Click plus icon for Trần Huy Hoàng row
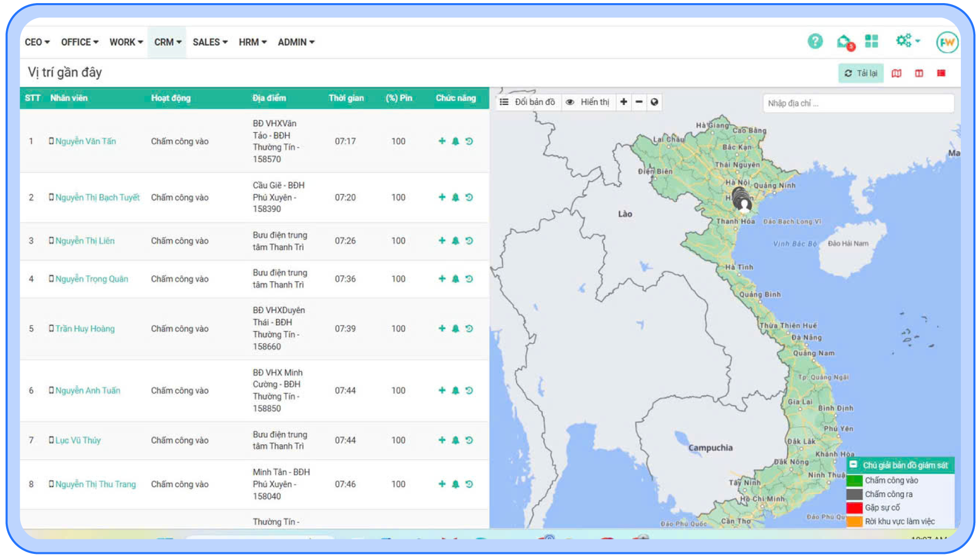Viewport: 980px width, 557px height. point(442,328)
